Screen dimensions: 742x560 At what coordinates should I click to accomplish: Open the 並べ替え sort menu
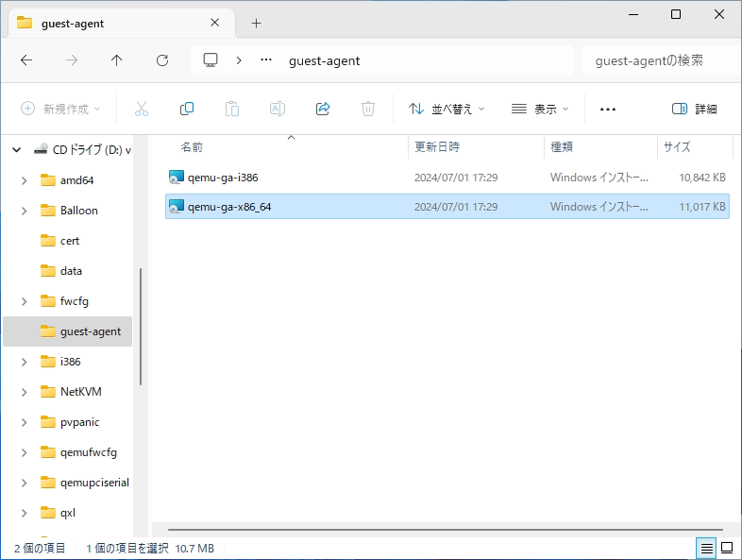(x=447, y=109)
